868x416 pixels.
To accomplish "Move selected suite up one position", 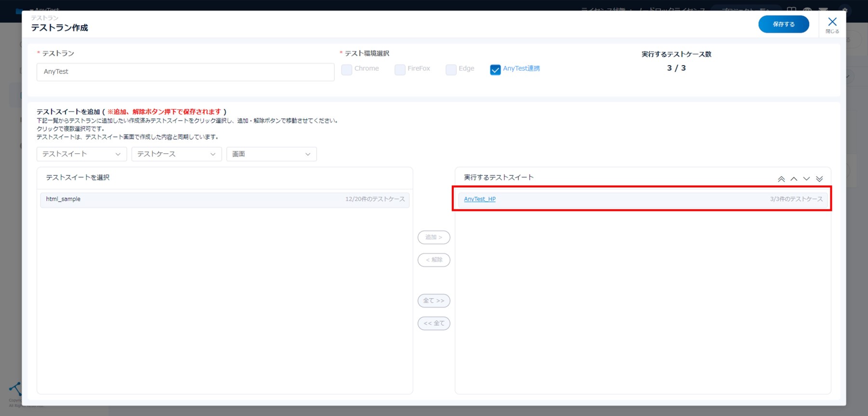I will coord(794,179).
